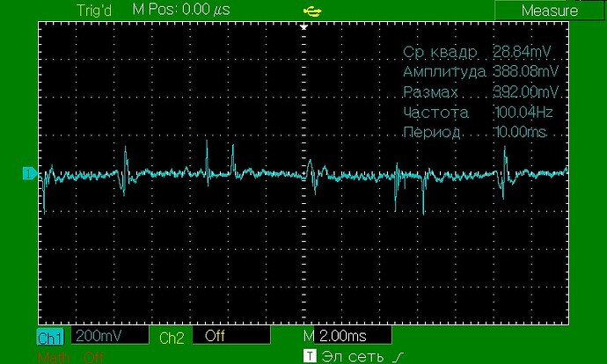Click the M Pos 0.00 µs readout

click(181, 10)
